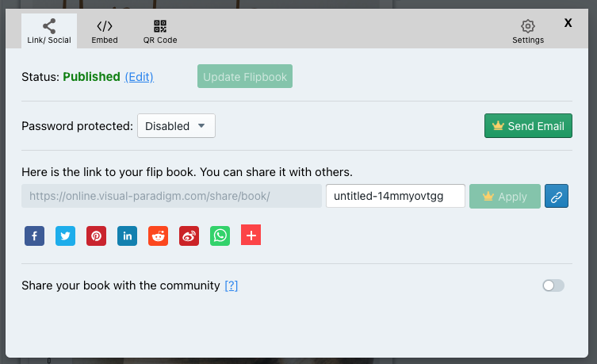597x364 pixels.
Task: Open the Password protected dropdown
Action: [x=176, y=126]
